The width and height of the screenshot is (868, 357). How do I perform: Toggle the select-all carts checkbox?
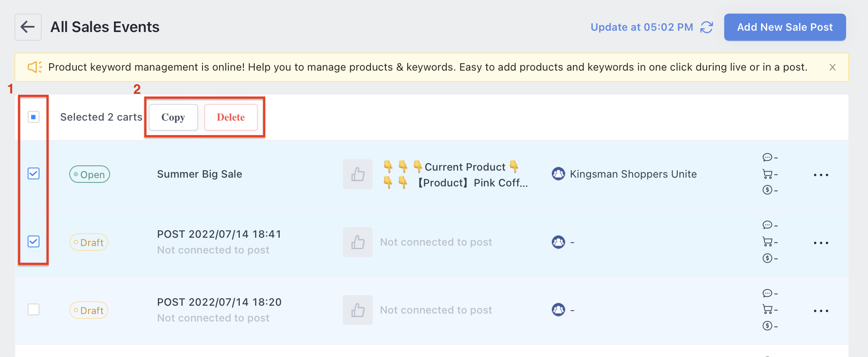(34, 117)
